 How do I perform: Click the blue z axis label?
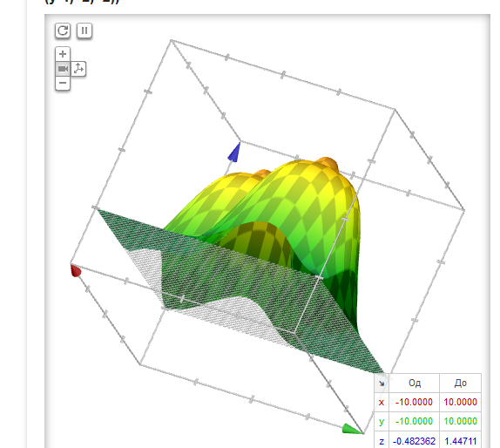[x=382, y=441]
